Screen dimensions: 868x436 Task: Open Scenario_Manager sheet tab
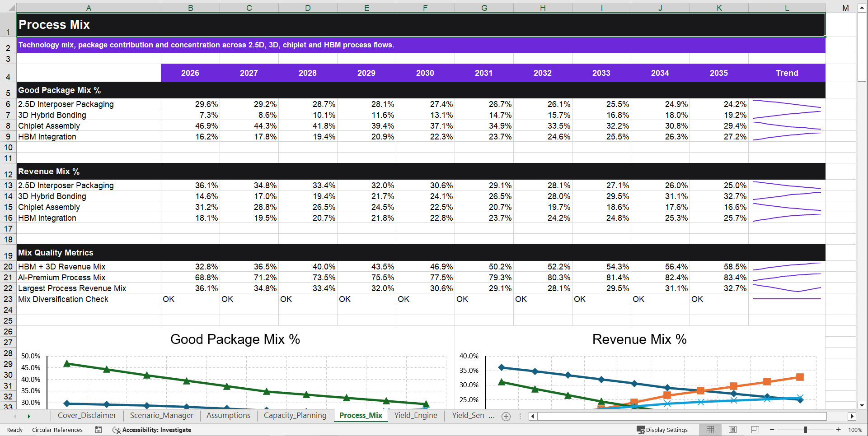pyautogui.click(x=161, y=416)
